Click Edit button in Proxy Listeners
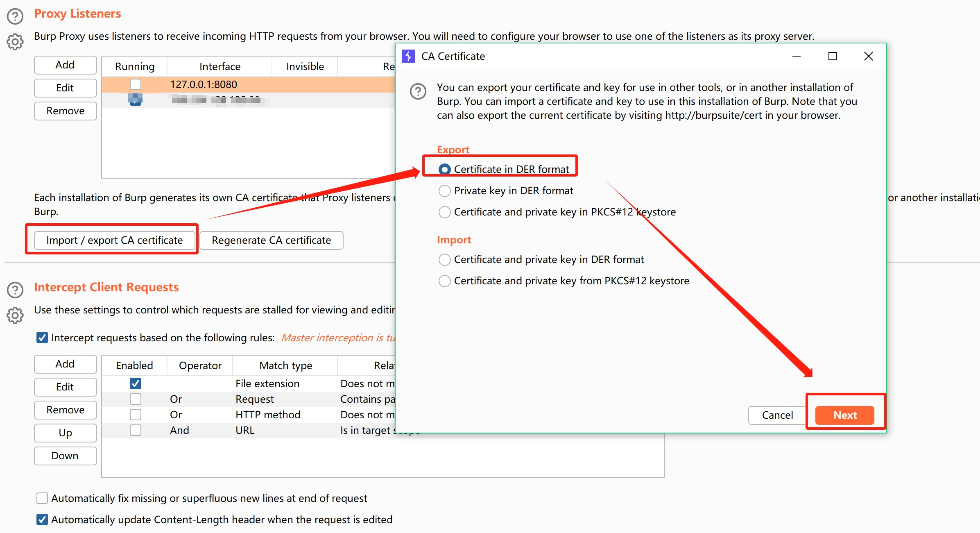This screenshot has width=980, height=533. pos(65,88)
